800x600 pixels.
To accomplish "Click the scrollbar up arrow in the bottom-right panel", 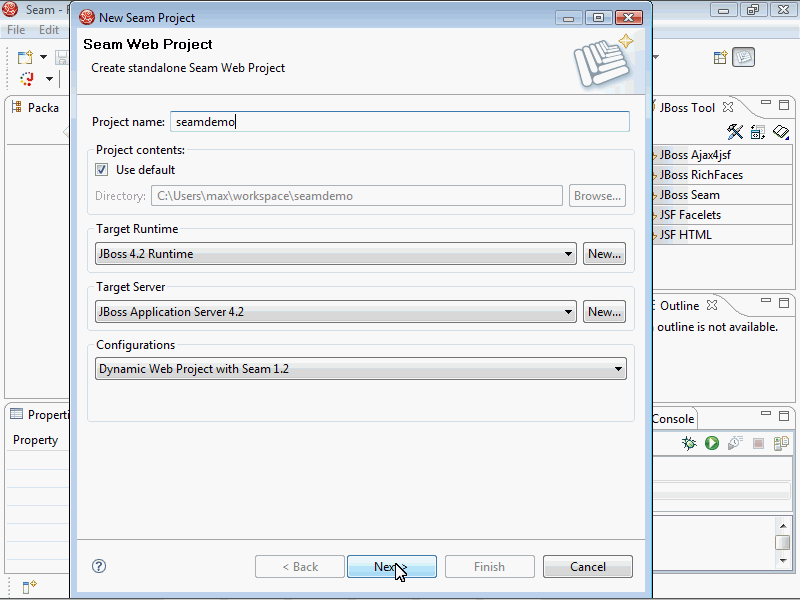I will [x=783, y=526].
